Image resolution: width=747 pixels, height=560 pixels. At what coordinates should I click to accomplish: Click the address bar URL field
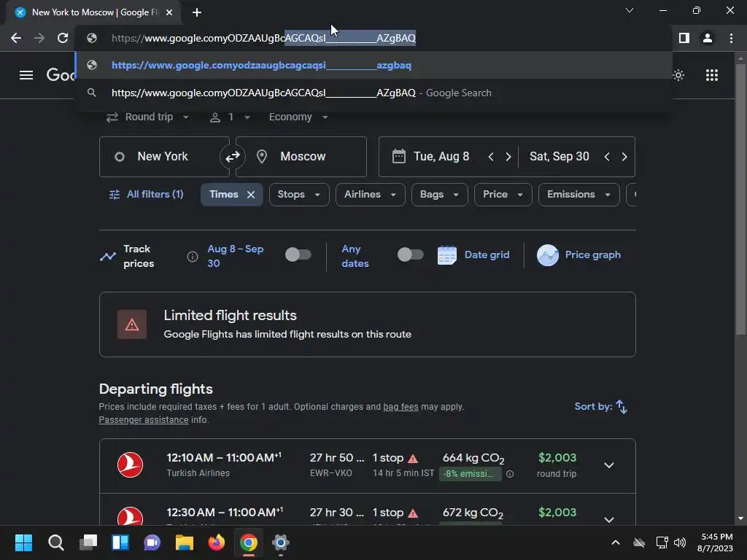tap(373, 38)
